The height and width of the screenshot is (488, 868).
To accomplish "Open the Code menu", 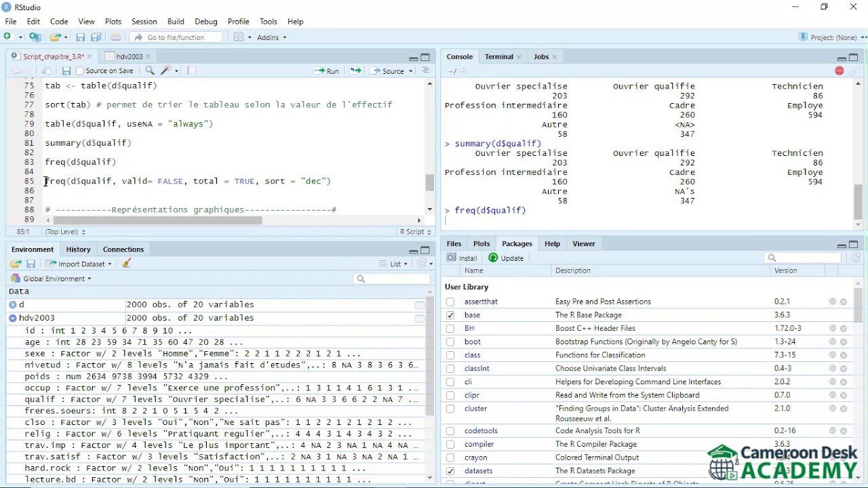I will point(59,22).
